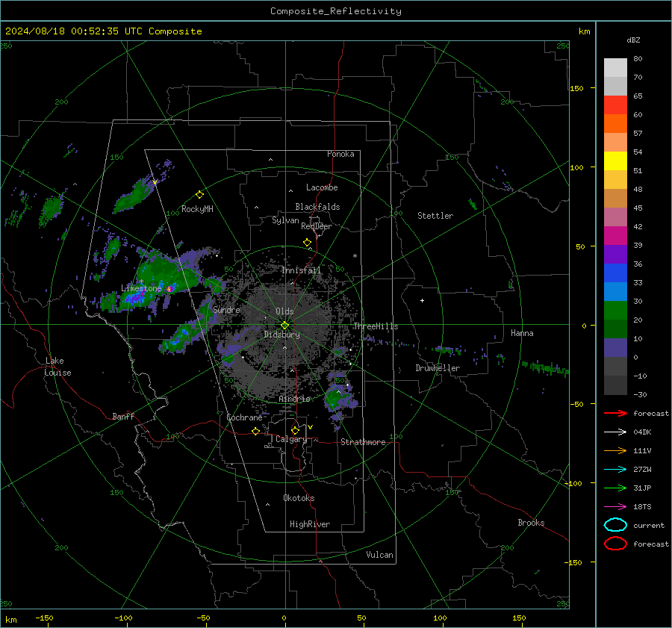Click the purple swatch above 36 dBZ
This screenshot has height=628, width=672.
point(615,254)
